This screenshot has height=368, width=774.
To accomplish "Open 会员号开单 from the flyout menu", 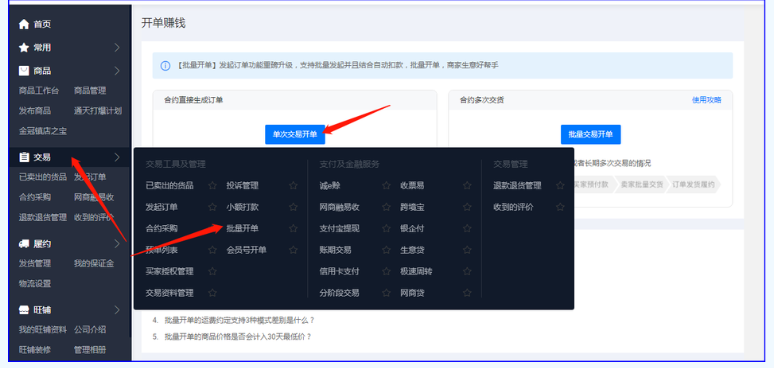I will click(246, 250).
